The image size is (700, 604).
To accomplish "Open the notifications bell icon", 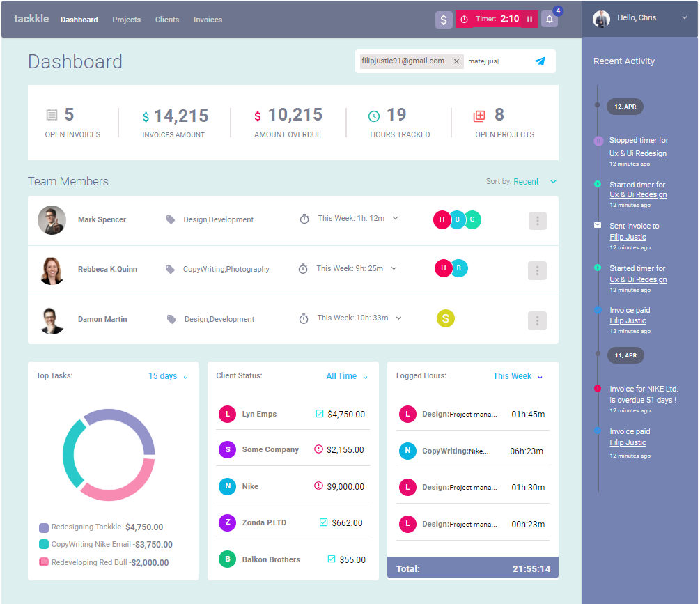I will [549, 20].
